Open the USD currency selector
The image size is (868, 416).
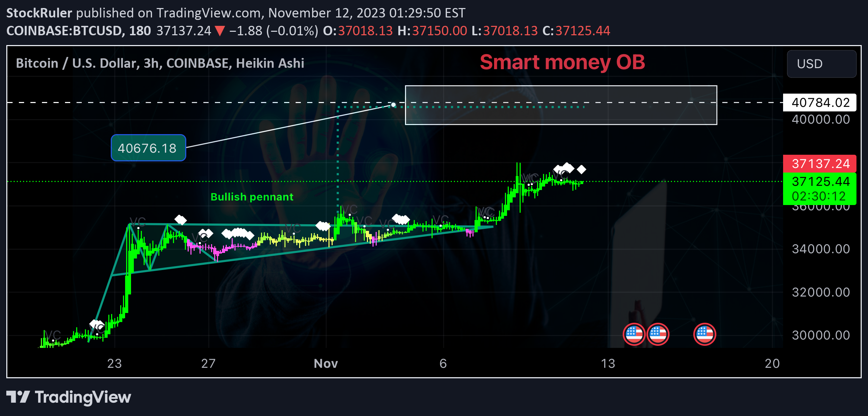click(822, 64)
